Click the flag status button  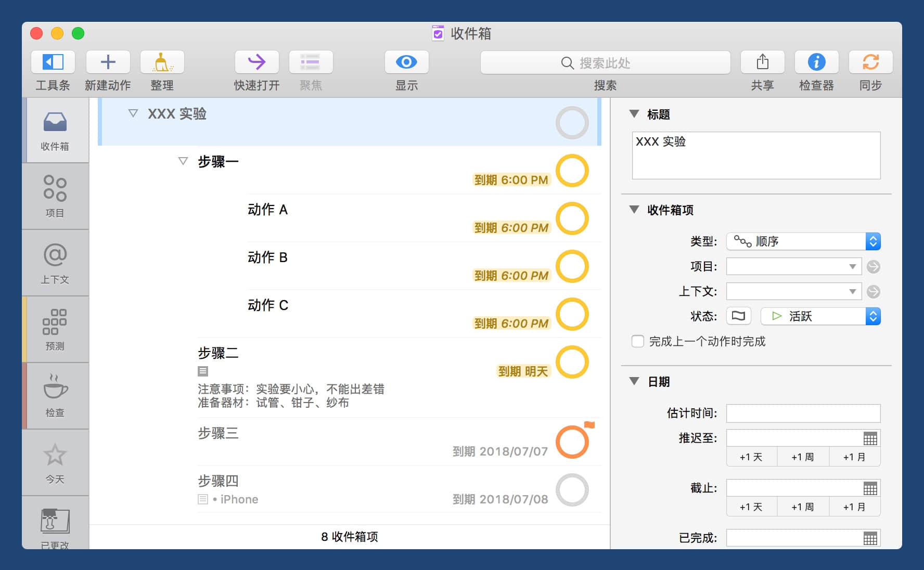click(738, 316)
